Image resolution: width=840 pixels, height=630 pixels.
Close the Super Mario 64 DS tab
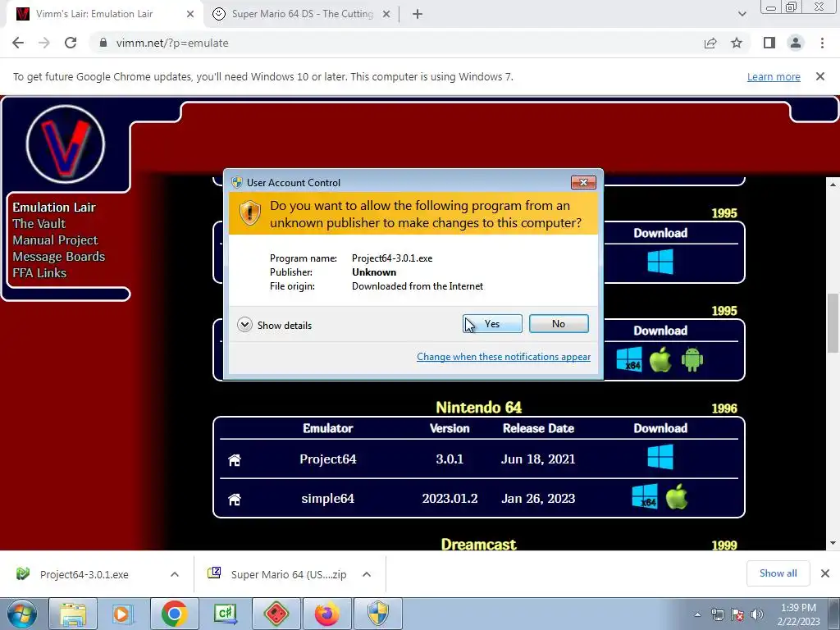click(x=386, y=14)
